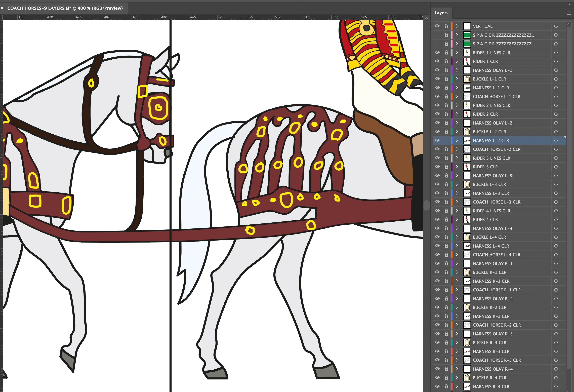574x392 pixels.
Task: Click the target circle for HARNESS L-2 CLR
Action: (556, 141)
